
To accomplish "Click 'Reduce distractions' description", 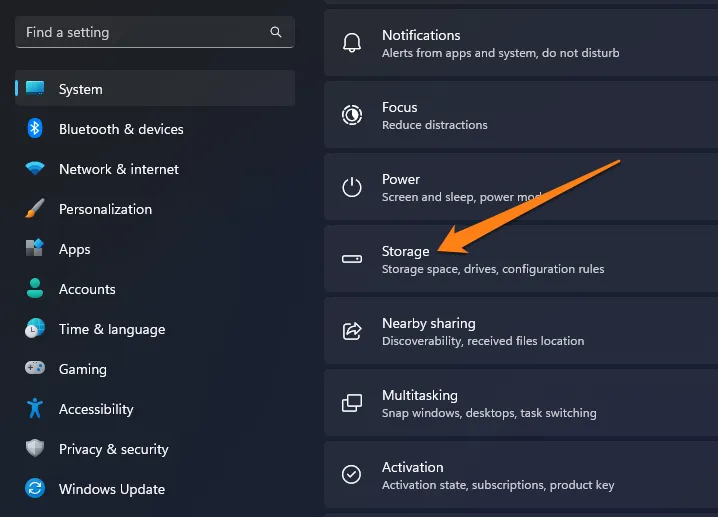I will (x=435, y=125).
